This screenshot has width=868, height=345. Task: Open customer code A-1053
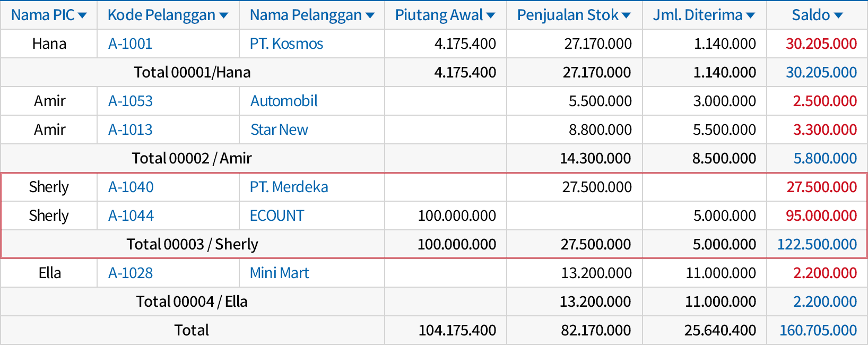pos(131,101)
